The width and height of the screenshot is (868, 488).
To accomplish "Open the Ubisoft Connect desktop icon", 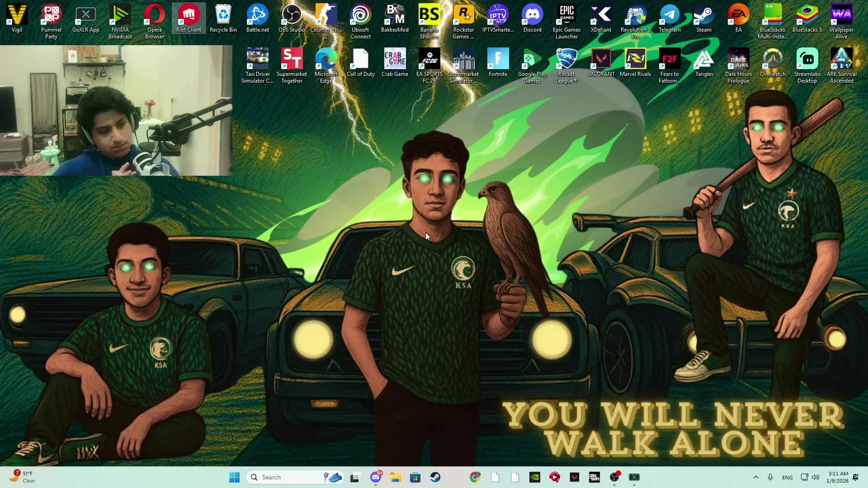I will [360, 22].
